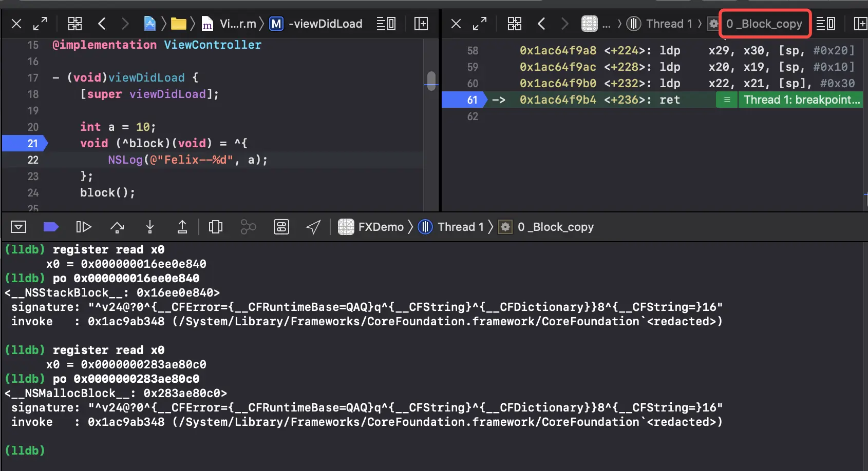The height and width of the screenshot is (471, 868).
Task: Click the Step Into debug button
Action: pyautogui.click(x=150, y=227)
